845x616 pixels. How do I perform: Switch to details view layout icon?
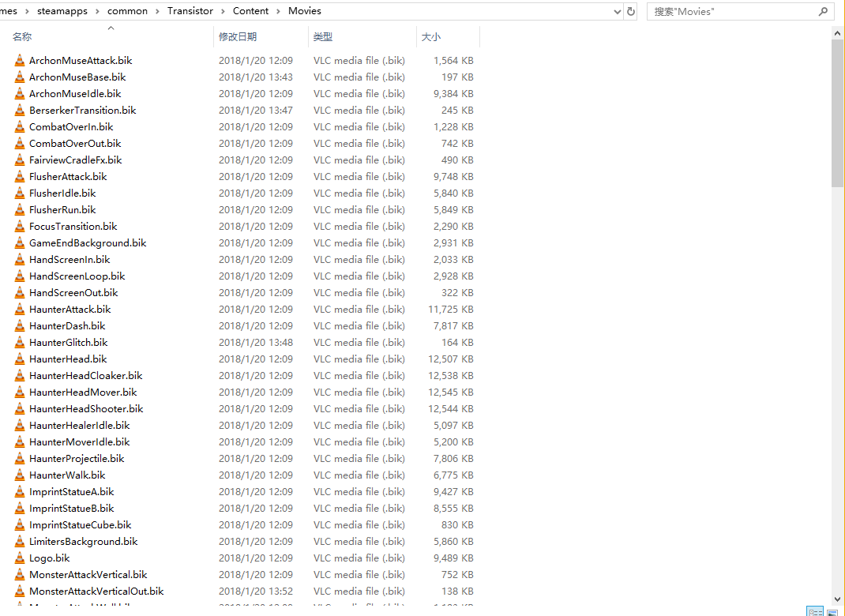[815, 612]
